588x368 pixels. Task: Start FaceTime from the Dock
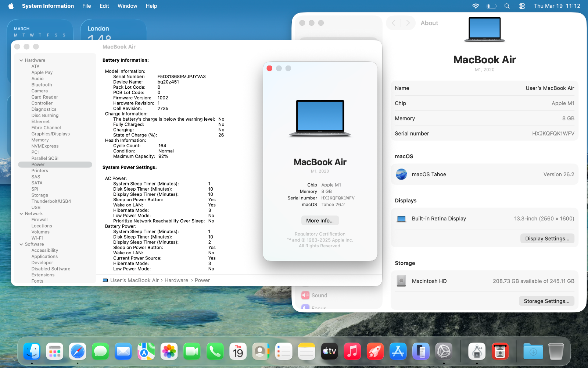[192, 351]
